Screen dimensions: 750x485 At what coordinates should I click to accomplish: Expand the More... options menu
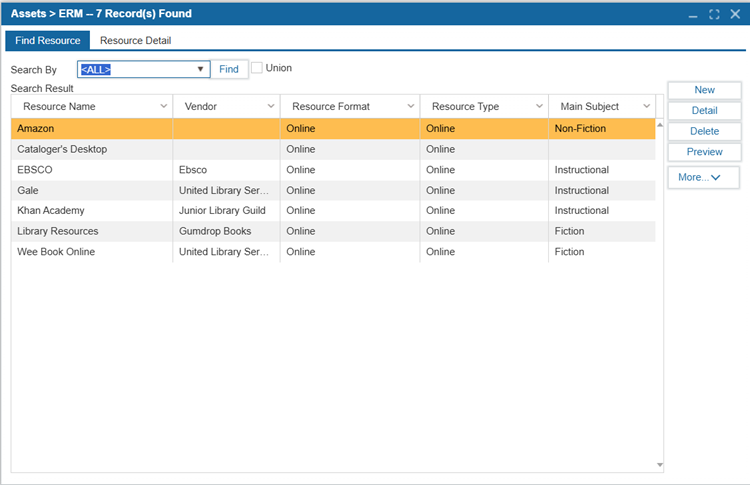[704, 177]
